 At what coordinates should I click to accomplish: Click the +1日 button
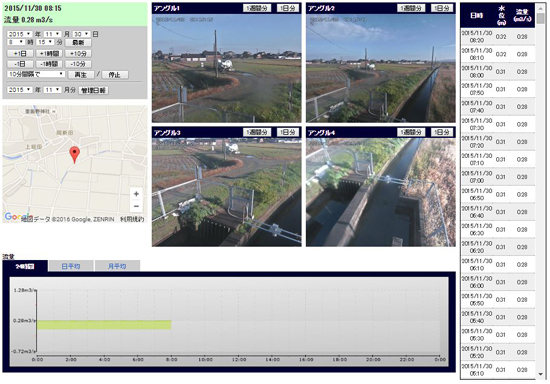(x=20, y=53)
